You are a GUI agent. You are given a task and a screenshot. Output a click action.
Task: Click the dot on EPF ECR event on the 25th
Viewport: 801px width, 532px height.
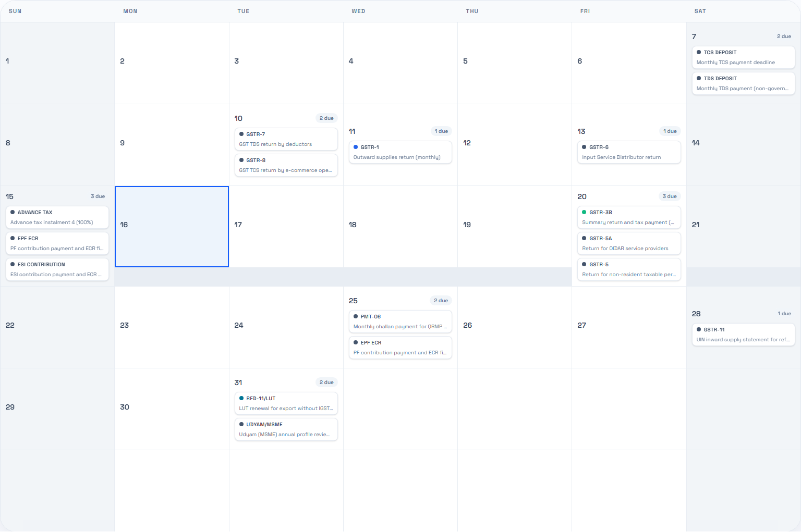[356, 342]
